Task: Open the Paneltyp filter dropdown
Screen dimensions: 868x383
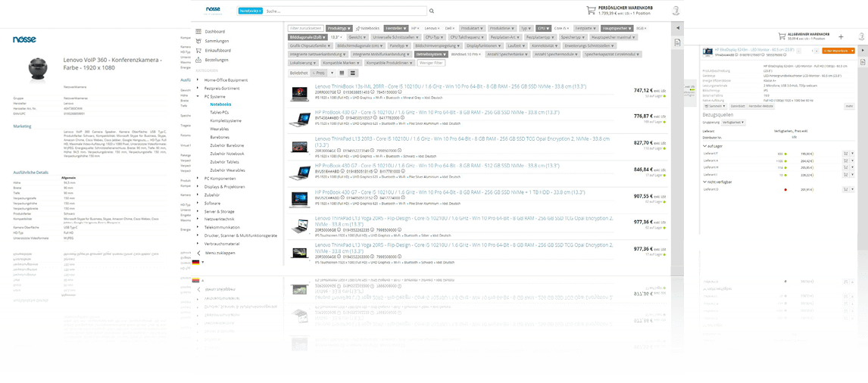Action: [x=398, y=46]
